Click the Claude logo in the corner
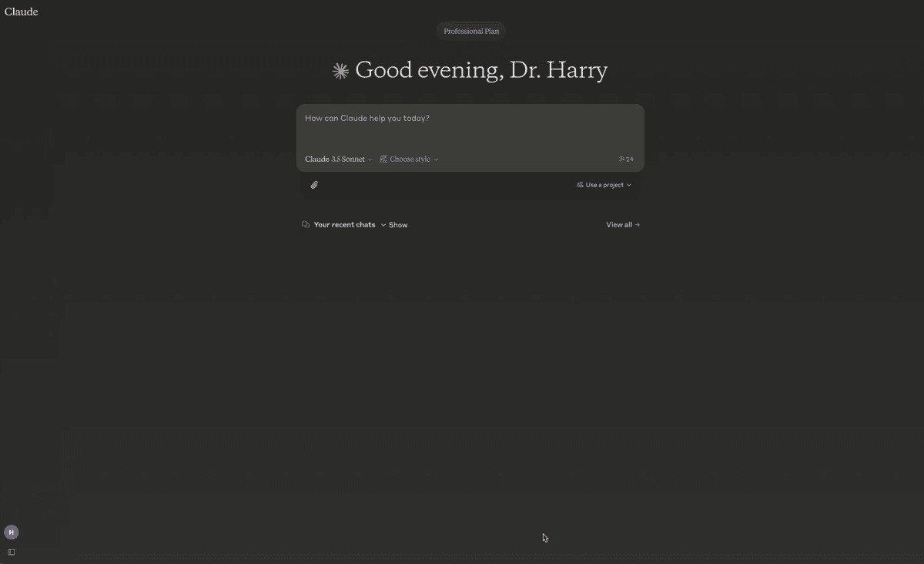The height and width of the screenshot is (564, 924). coord(22,12)
